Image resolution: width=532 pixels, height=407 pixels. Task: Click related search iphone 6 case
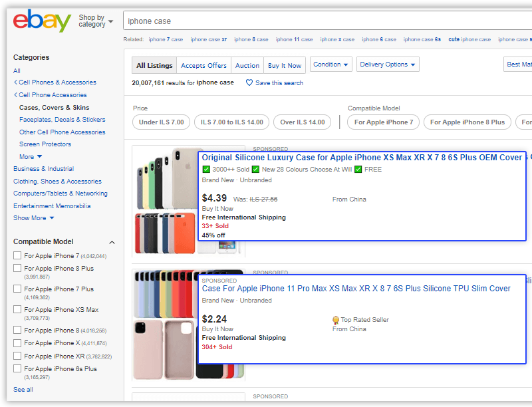[x=379, y=39]
